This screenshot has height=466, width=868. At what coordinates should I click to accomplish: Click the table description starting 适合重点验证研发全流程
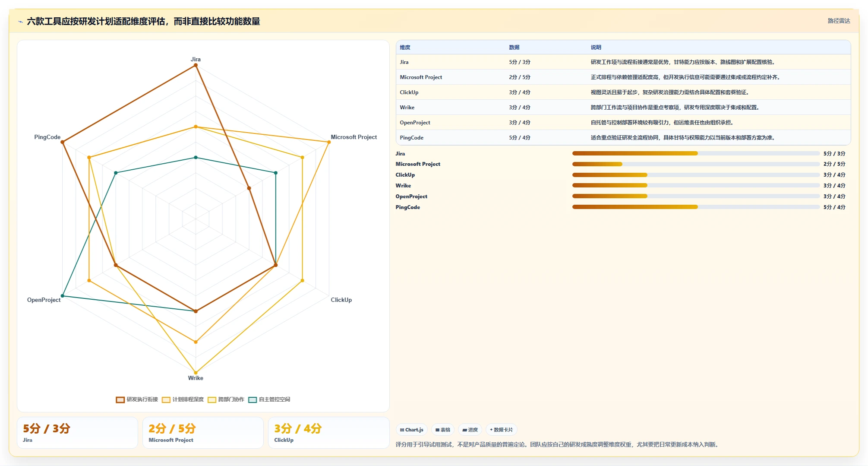coord(684,138)
